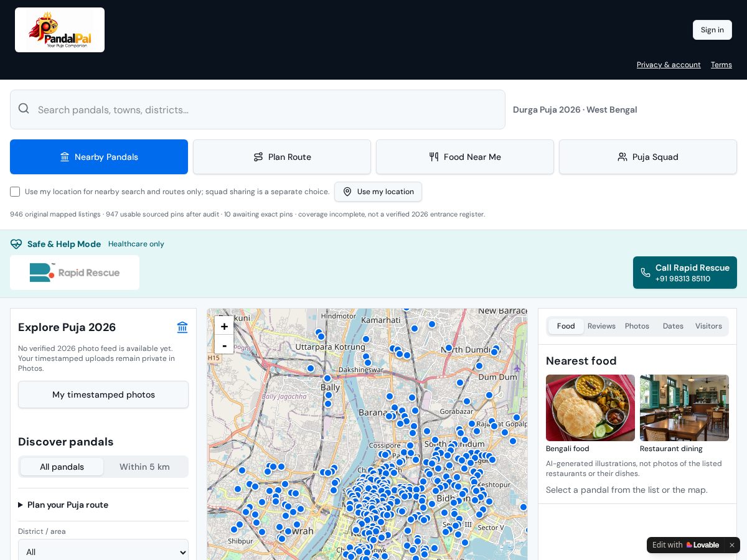Enable use my location checkbox
The height and width of the screenshot is (560, 747).
[15, 192]
